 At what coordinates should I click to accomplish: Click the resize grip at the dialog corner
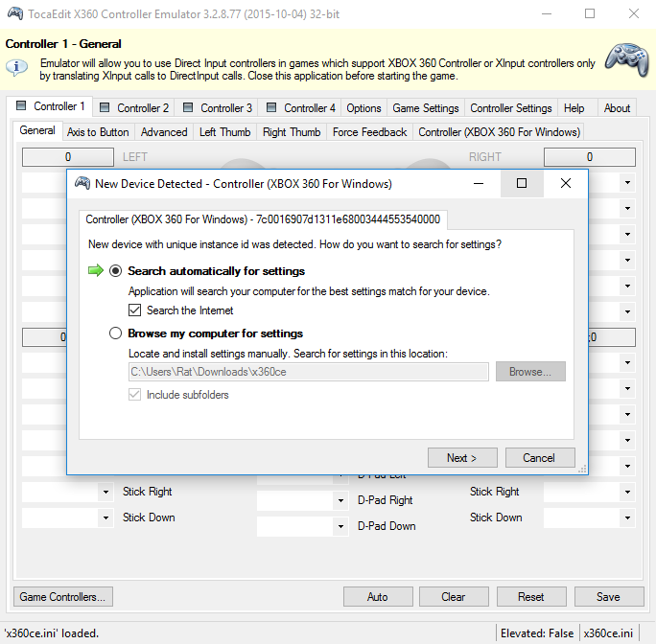(x=581, y=469)
